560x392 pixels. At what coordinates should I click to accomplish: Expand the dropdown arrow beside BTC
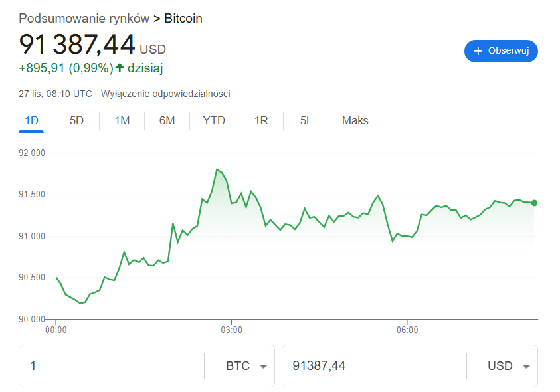point(262,366)
